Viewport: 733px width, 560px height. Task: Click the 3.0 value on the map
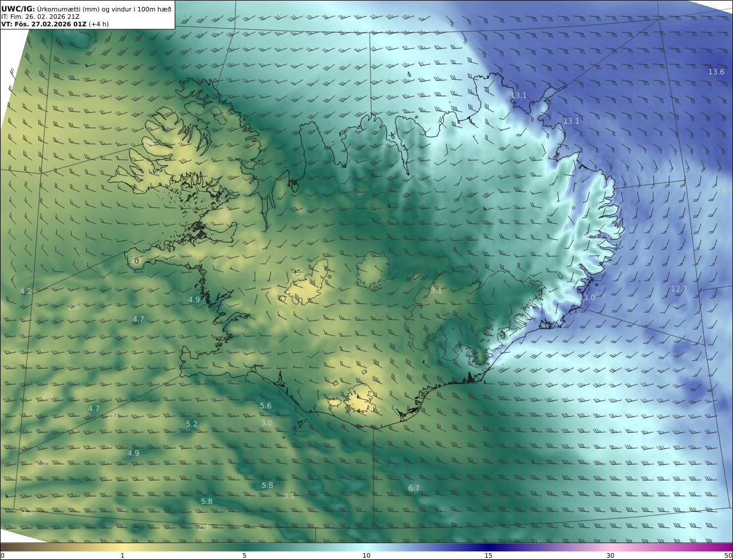pyautogui.click(x=267, y=423)
